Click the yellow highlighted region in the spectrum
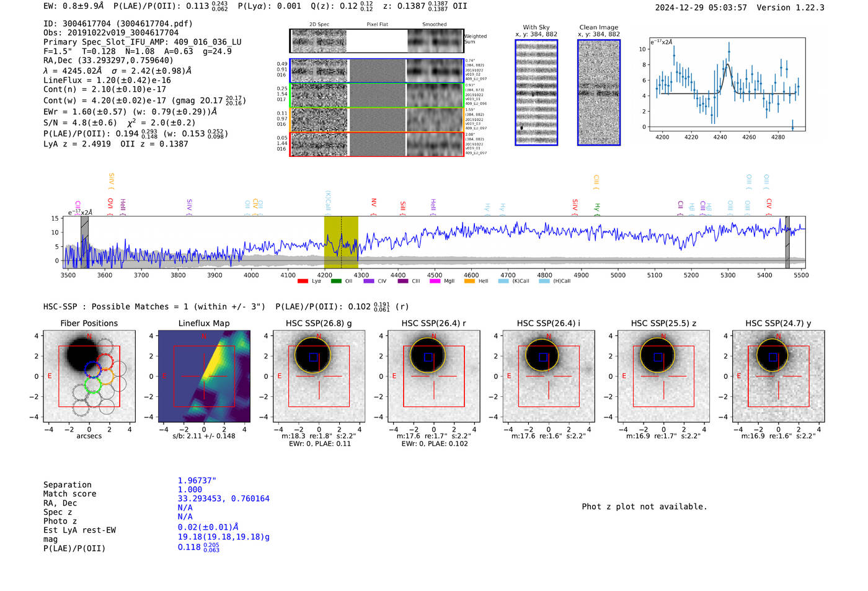Image resolution: width=868 pixels, height=591 pixels. pyautogui.click(x=341, y=242)
